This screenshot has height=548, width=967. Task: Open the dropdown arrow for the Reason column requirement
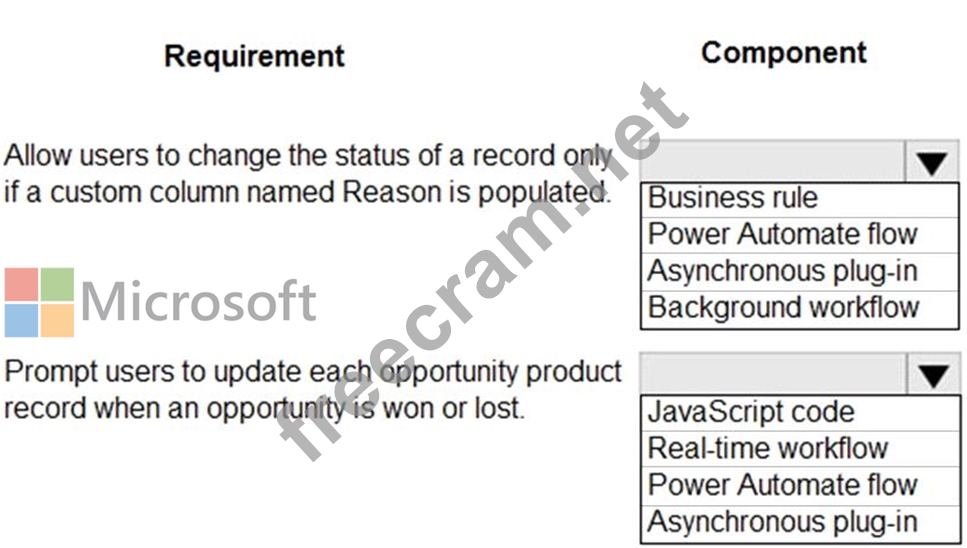[x=931, y=161]
